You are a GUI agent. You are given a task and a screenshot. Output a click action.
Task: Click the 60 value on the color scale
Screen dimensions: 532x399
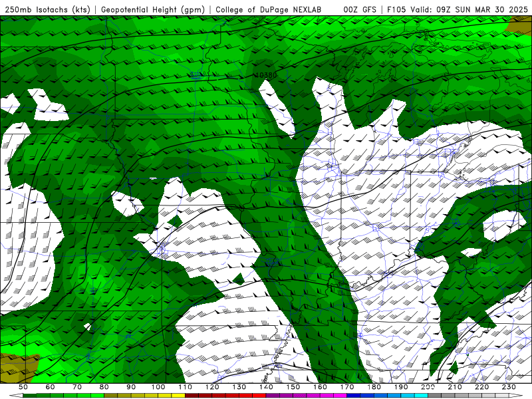50,387
